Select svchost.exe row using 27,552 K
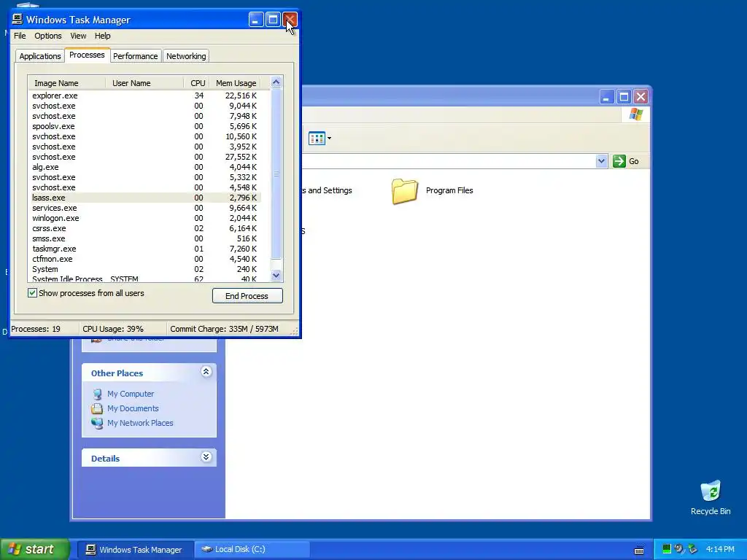Image resolution: width=747 pixels, height=560 pixels. click(x=145, y=157)
